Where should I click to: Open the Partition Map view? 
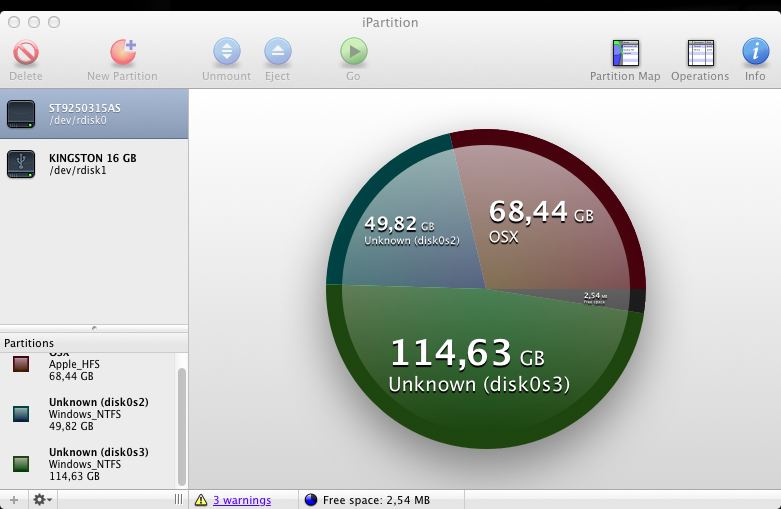click(x=625, y=52)
